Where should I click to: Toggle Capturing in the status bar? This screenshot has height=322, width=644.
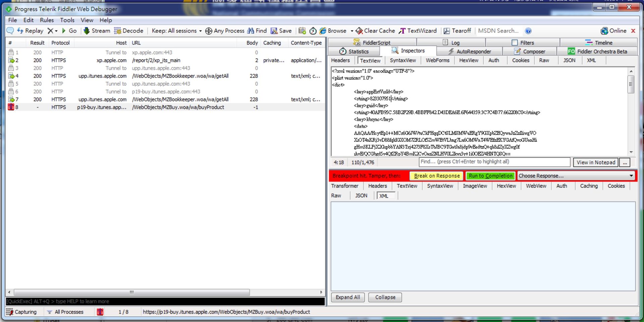[x=21, y=312]
